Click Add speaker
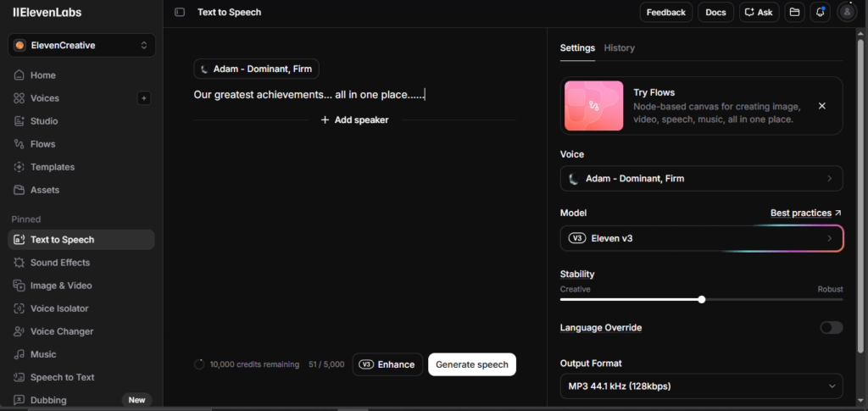Viewport: 868px width, 411px height. pos(355,120)
